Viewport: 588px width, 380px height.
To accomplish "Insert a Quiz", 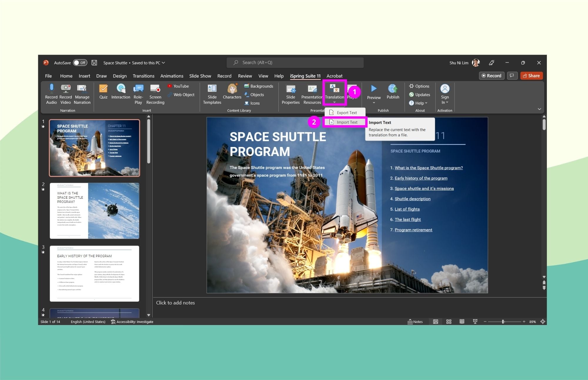I will coord(103,92).
